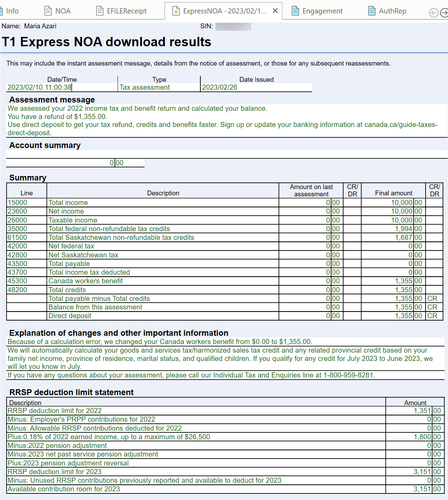Screen dimensions: 448x500
Task: Click the Individual Tax Enquiries phone line text
Action: coord(191,375)
